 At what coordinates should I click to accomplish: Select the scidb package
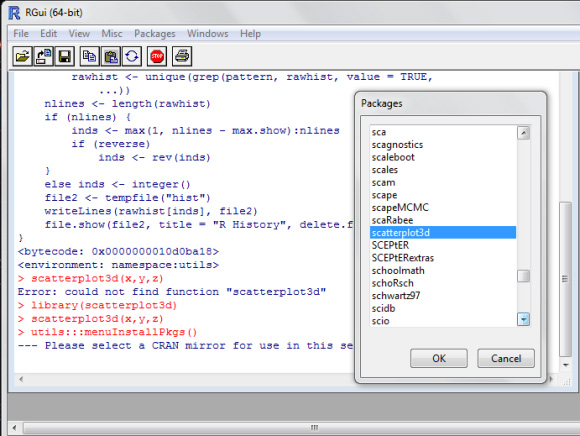pyautogui.click(x=443, y=308)
